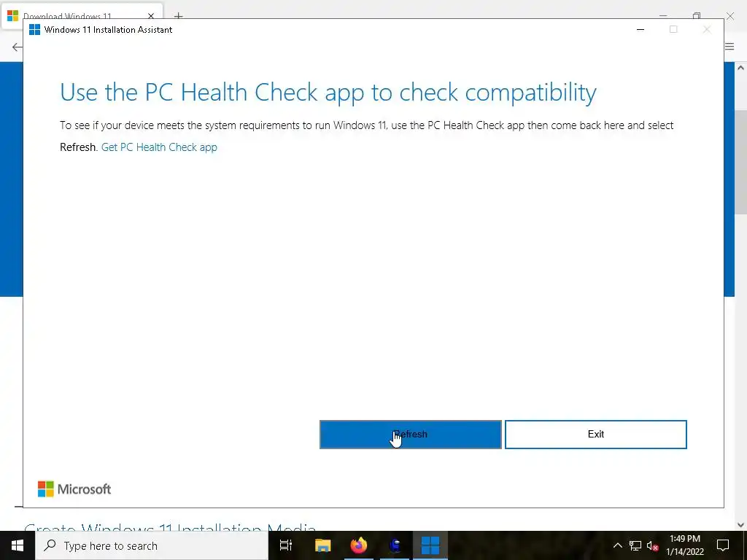This screenshot has height=560, width=747.
Task: Select the Windows 11 Installation Assistant taskbar icon
Action: coord(430,545)
